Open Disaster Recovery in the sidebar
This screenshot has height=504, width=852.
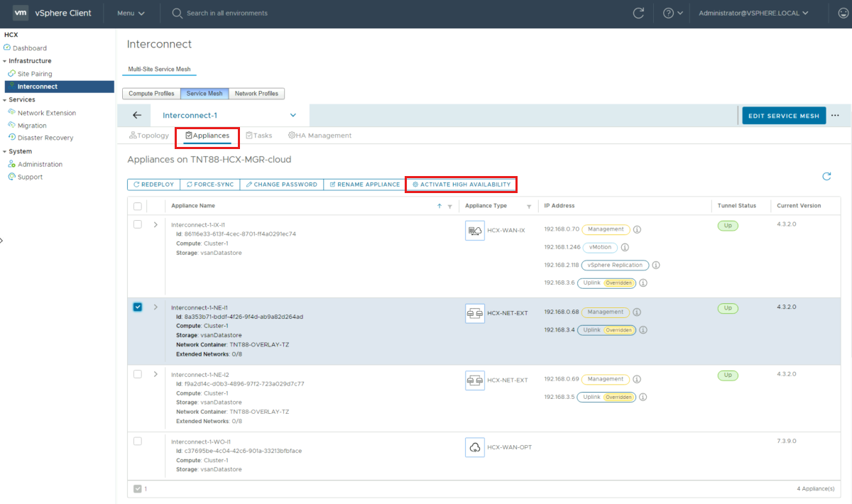point(45,138)
